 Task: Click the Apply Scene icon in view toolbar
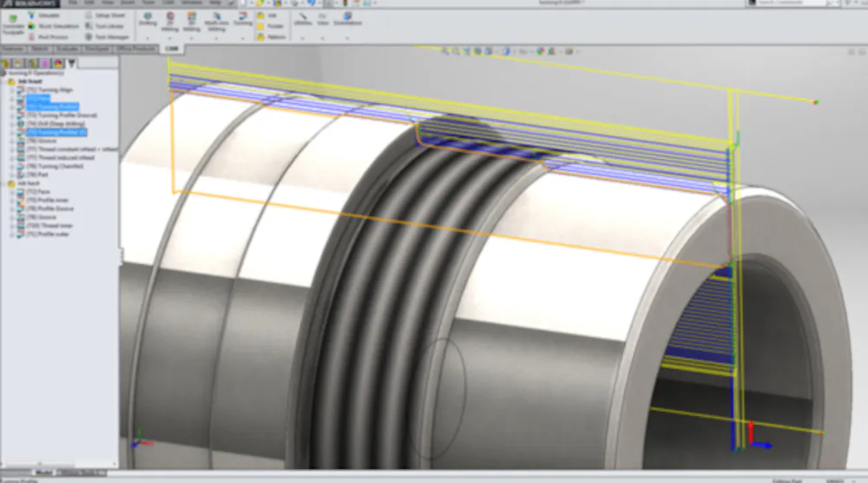[x=552, y=51]
